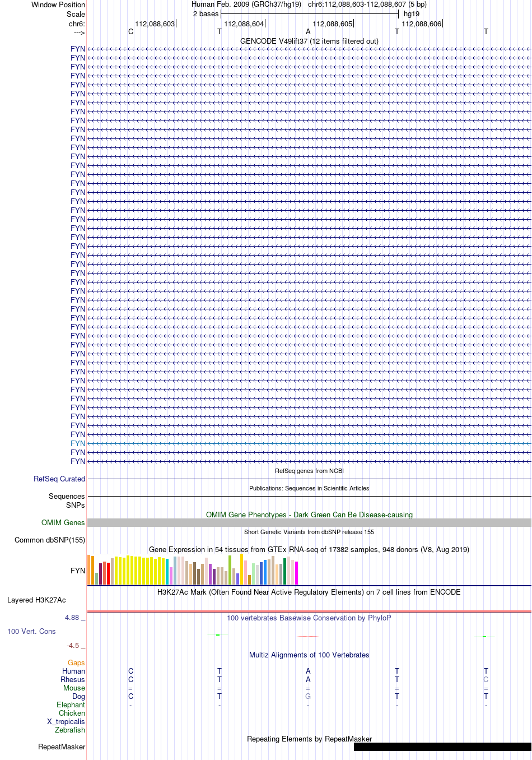Click the Rhesus alignment row label

point(73,680)
